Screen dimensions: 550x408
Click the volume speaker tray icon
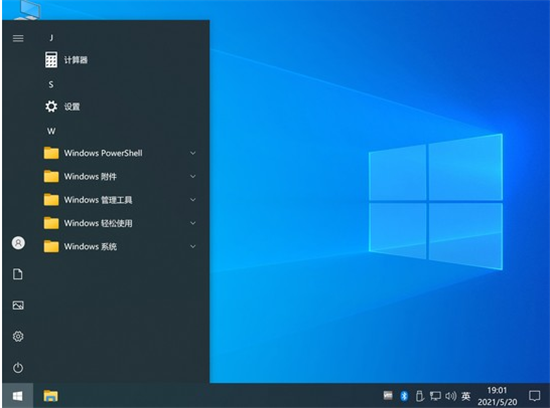pos(451,396)
